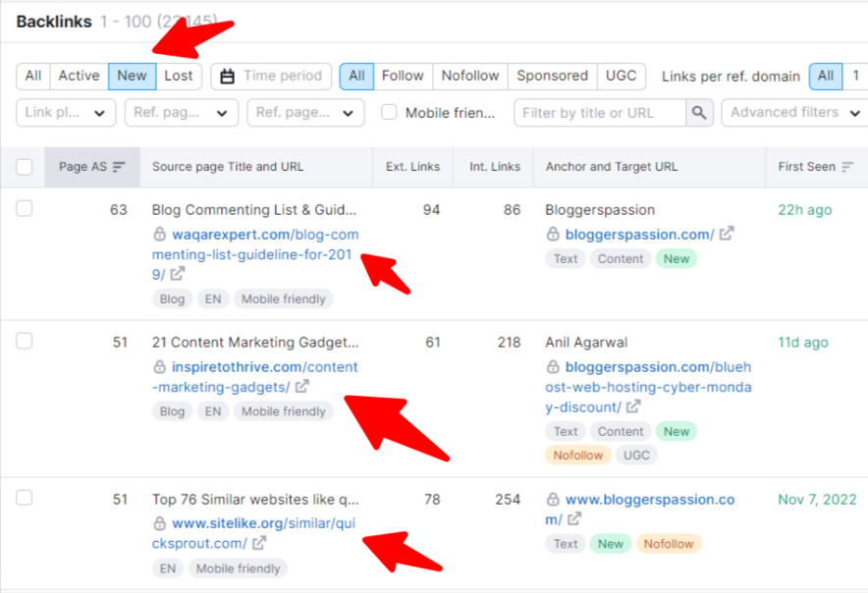The image size is (868, 593).
Task: Click lock icon beside www.sitelike.org
Action: tap(159, 523)
